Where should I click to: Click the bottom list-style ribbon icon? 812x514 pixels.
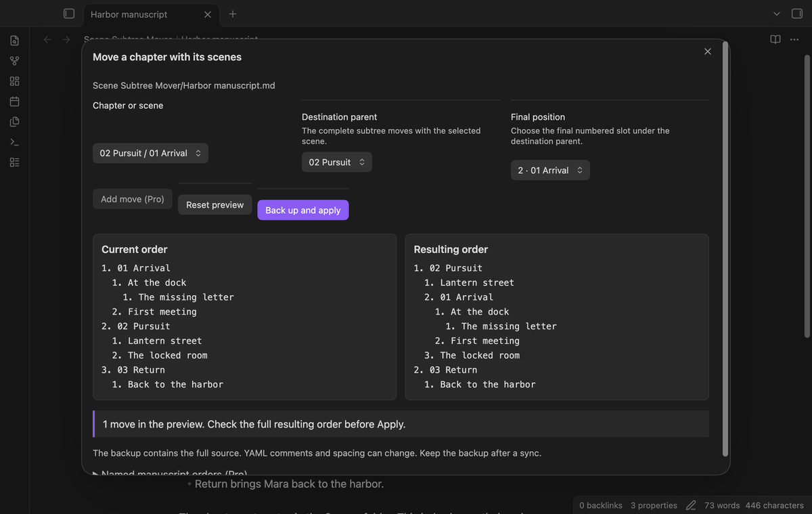(14, 162)
